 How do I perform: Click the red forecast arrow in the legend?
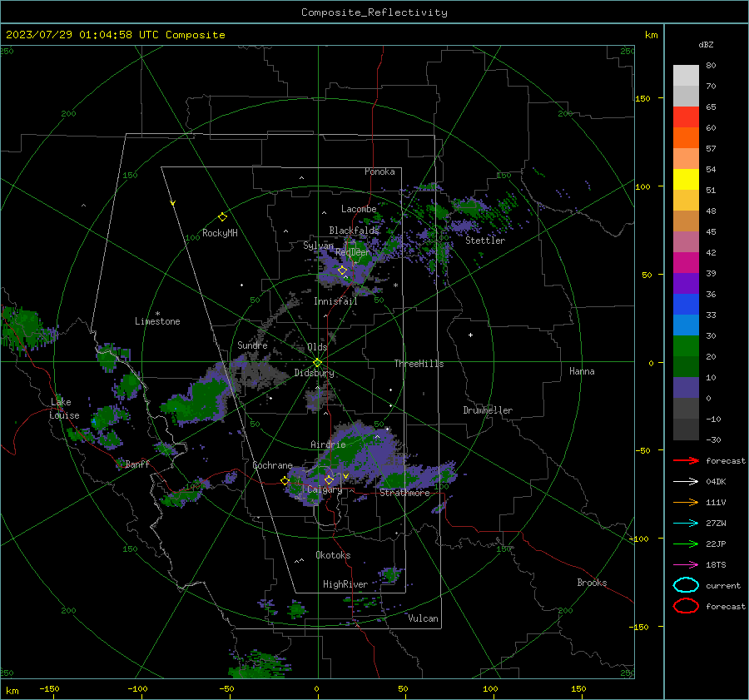click(x=686, y=460)
